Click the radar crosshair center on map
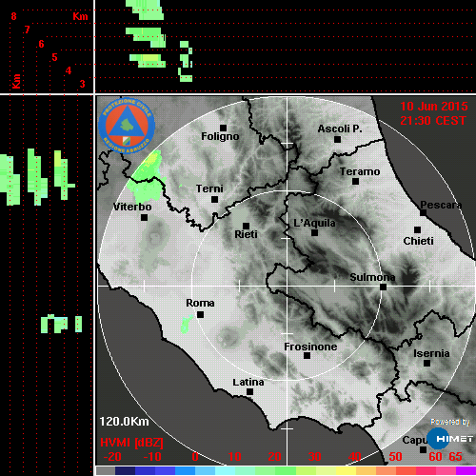Image resolution: width=476 pixels, height=476 pixels. (288, 287)
